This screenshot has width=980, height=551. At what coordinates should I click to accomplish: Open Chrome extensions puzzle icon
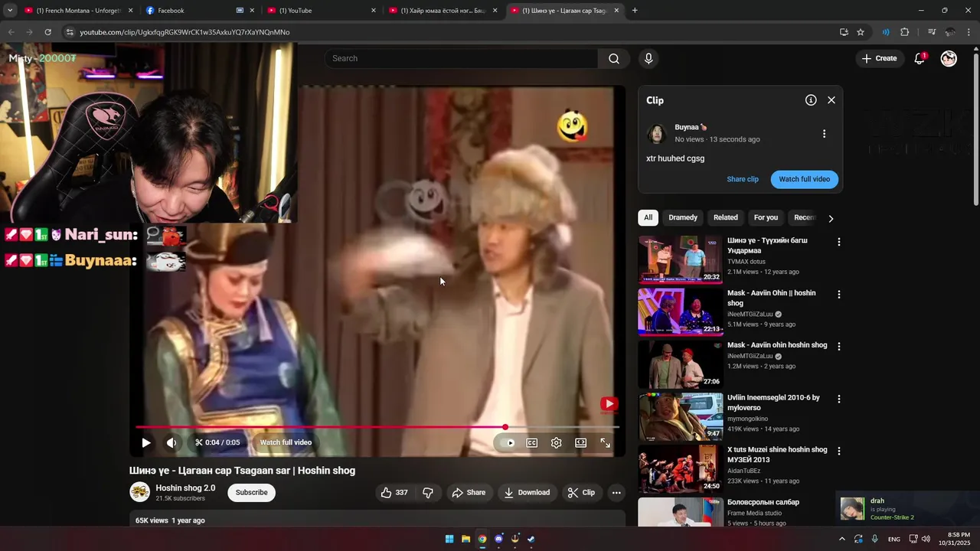pyautogui.click(x=904, y=32)
